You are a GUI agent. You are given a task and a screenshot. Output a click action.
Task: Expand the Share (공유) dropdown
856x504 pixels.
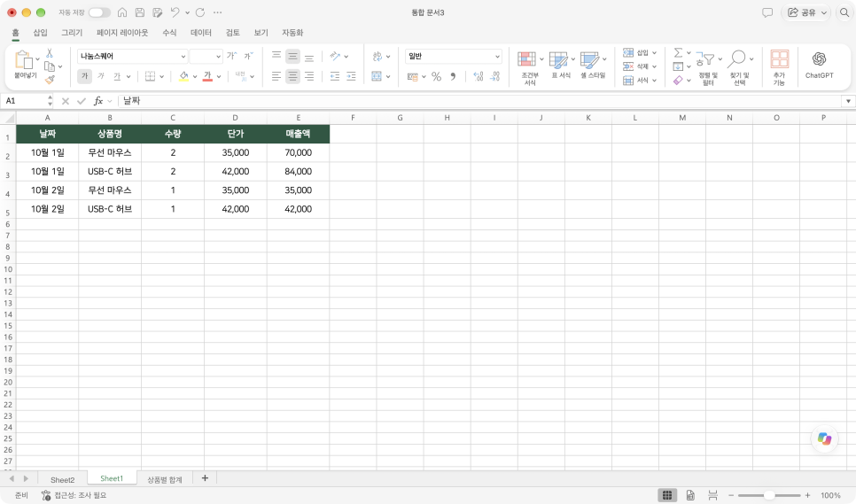tap(824, 12)
